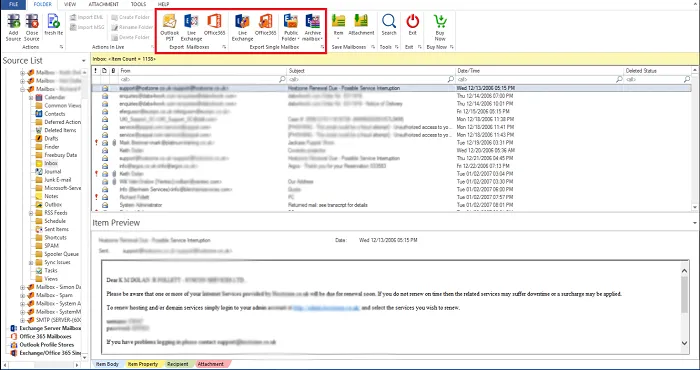Click the Add Source icon
This screenshot has width=700, height=370.
(x=13, y=21)
